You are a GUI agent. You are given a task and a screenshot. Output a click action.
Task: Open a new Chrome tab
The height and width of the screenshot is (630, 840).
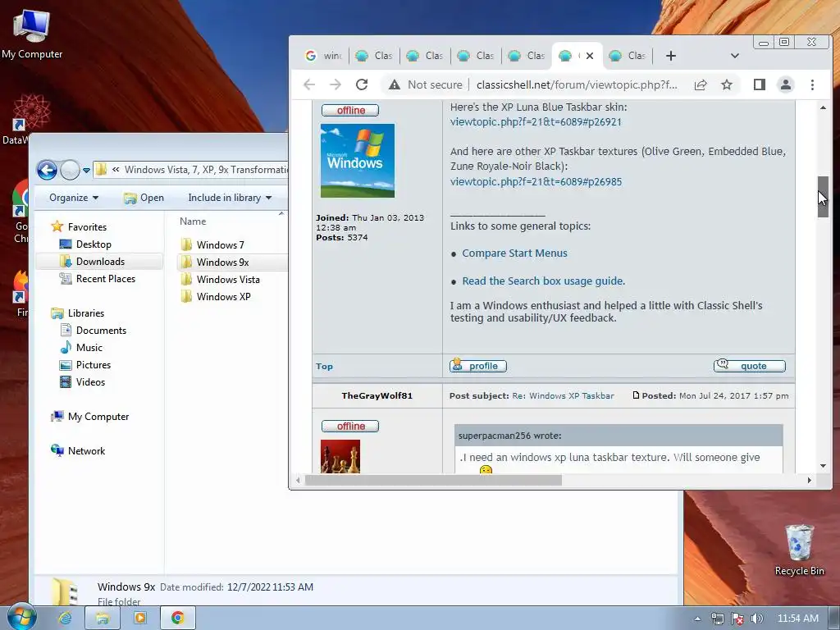pos(671,56)
